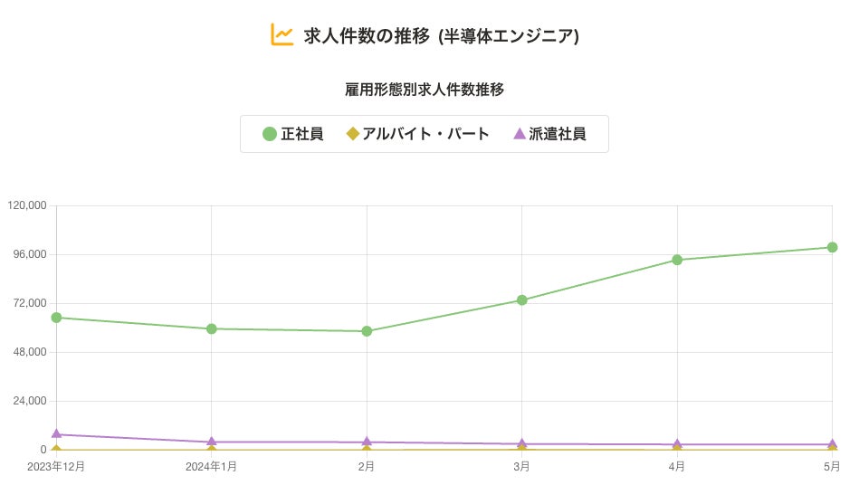This screenshot has height=504, width=859.
Task: Select the 正社員 data point for 2023年12月
Action: pos(56,318)
